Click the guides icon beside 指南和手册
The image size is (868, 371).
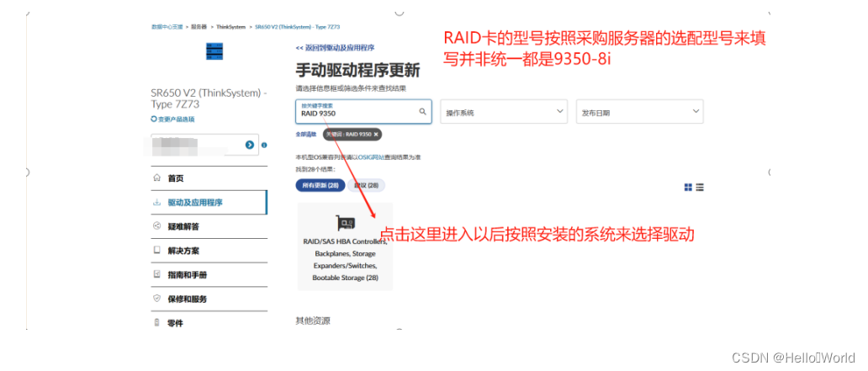click(x=156, y=274)
